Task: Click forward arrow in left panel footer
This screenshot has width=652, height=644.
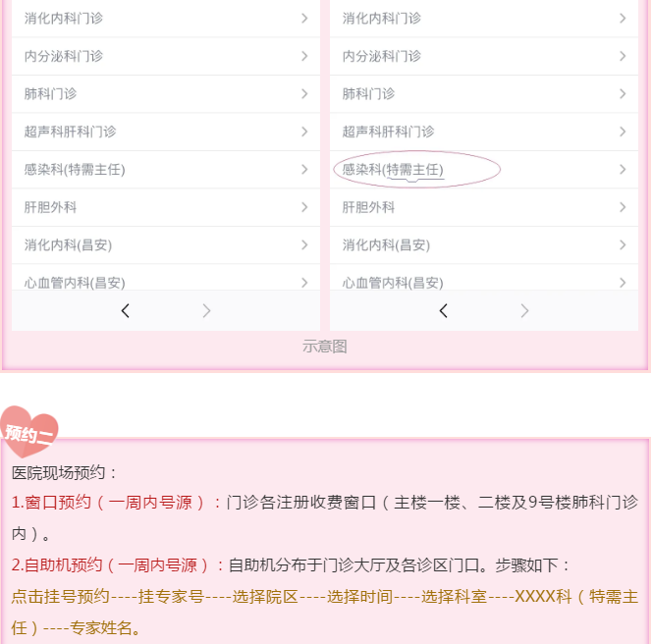Action: [206, 311]
